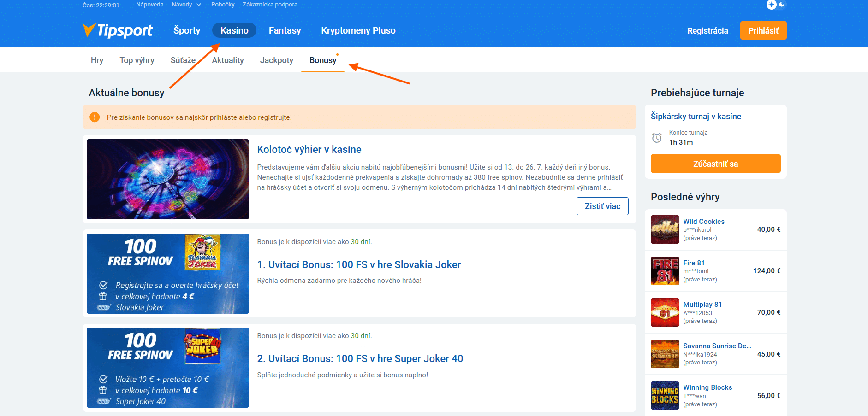Viewport: 868px width, 416px height.
Task: Switch to dark theme moon icon
Action: (782, 5)
